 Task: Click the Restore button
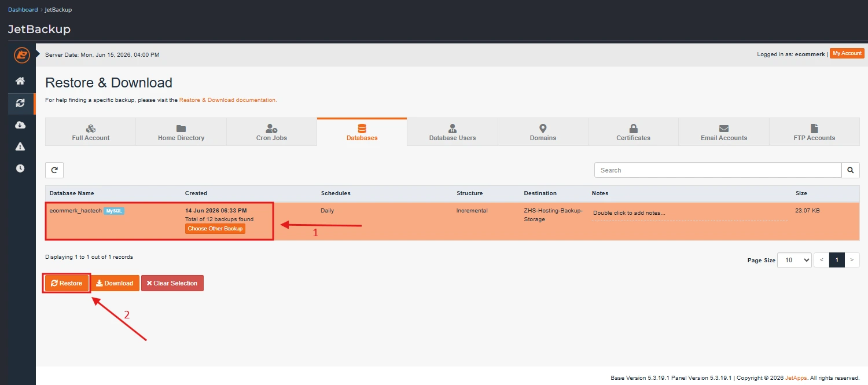pyautogui.click(x=67, y=283)
